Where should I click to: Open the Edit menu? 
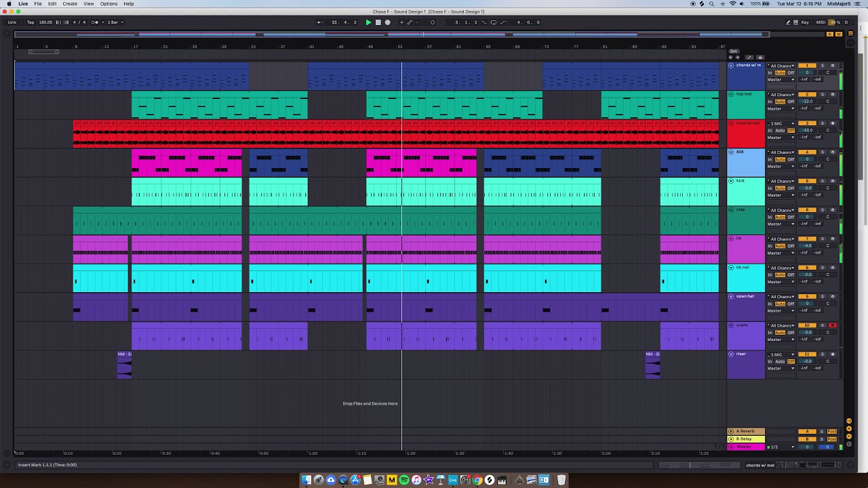click(x=52, y=3)
